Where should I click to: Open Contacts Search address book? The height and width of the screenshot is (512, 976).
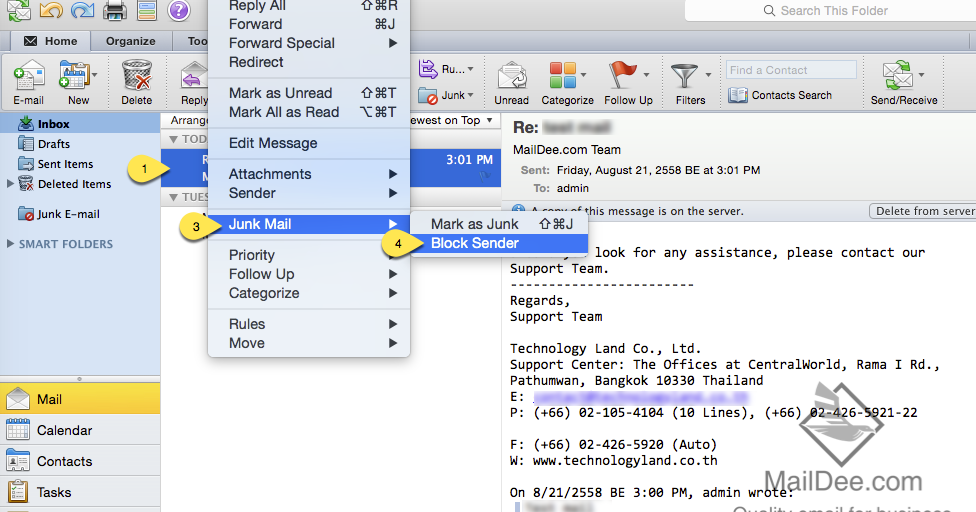(x=780, y=95)
